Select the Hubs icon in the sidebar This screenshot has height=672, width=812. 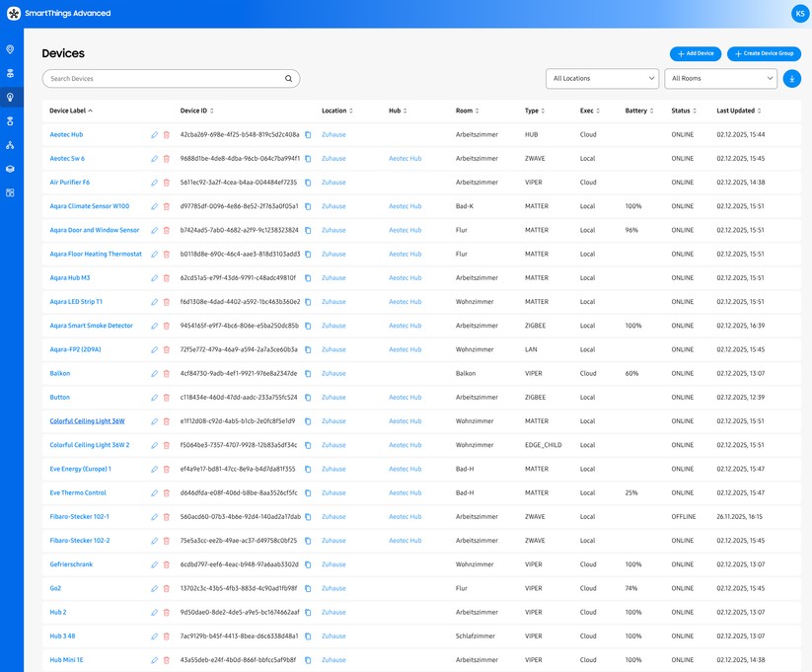tap(11, 72)
